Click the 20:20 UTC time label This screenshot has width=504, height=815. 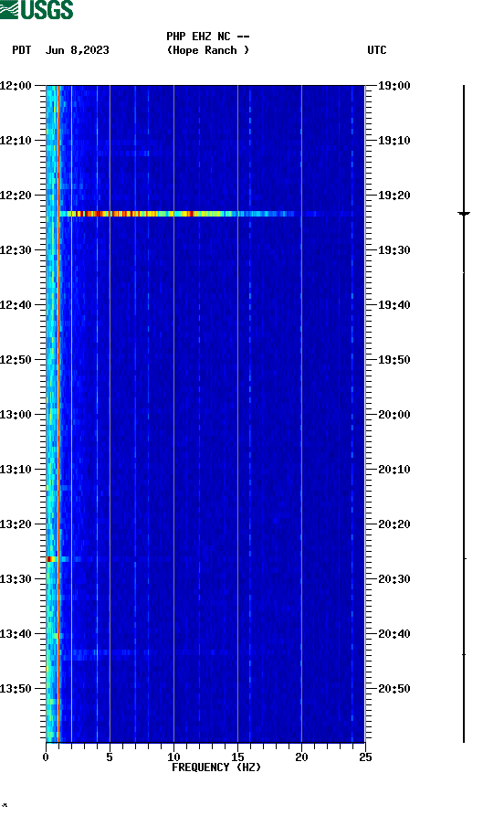point(394,524)
